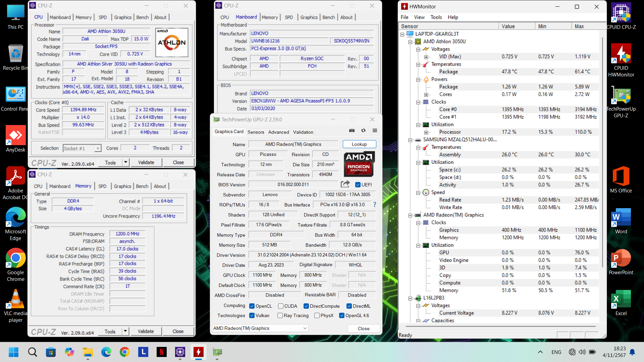Open the Control Panel desktop icon
644x362 pixels.
click(x=15, y=99)
